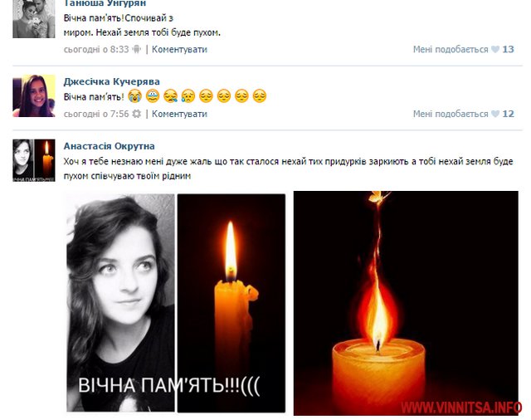The height and width of the screenshot is (420, 531).
Task: Click the like count number 13
Action: tap(508, 50)
